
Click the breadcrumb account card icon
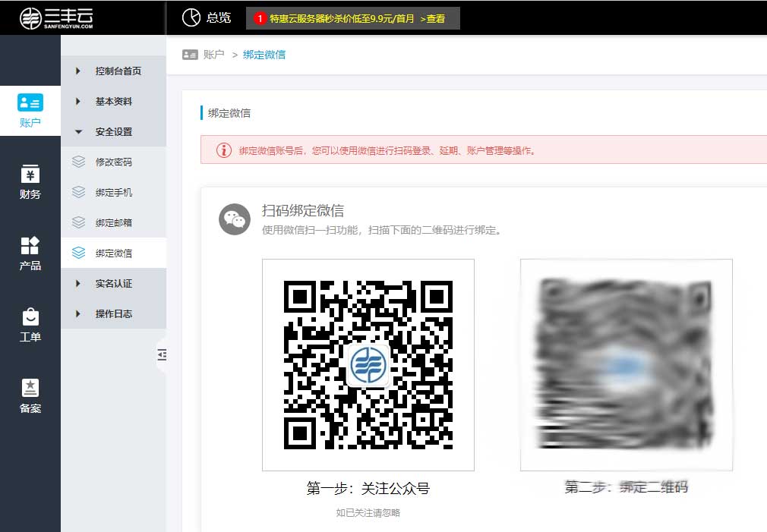coord(190,55)
